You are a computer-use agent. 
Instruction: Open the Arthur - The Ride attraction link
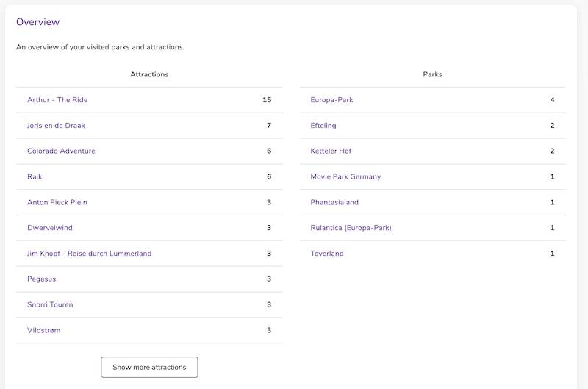(57, 100)
